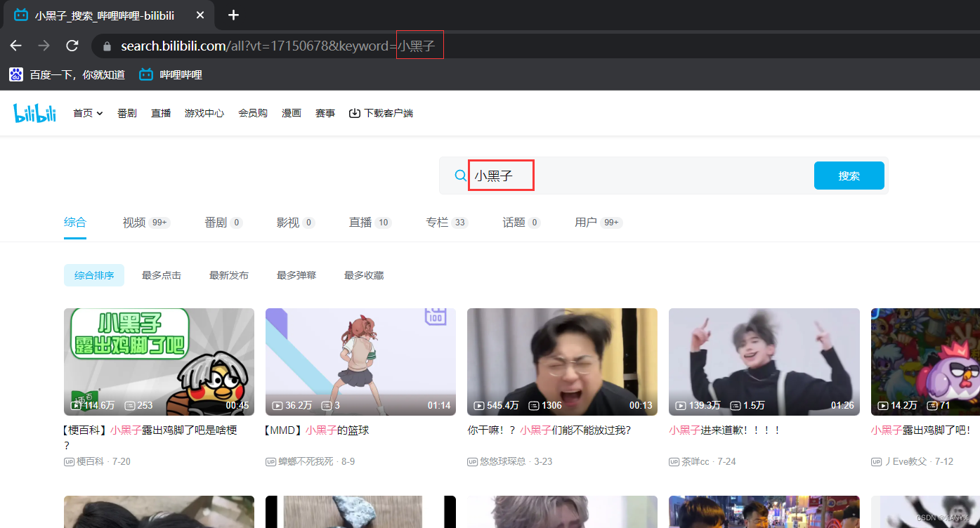
Task: Click the magnifier icon in search box
Action: pyautogui.click(x=460, y=176)
